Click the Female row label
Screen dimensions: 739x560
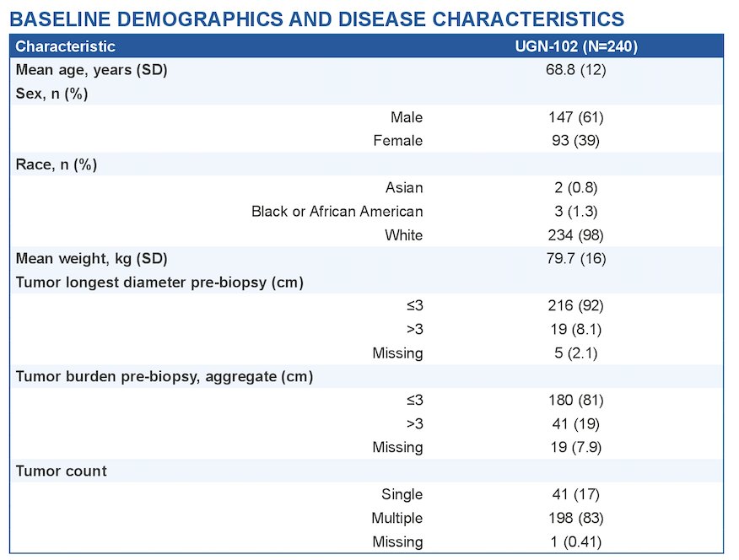point(398,140)
